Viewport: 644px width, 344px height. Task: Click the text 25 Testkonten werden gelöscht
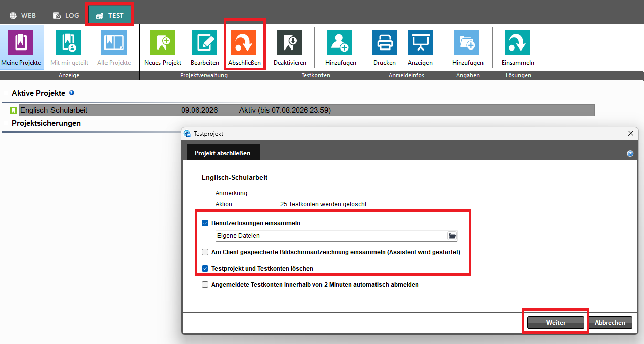[x=324, y=204]
